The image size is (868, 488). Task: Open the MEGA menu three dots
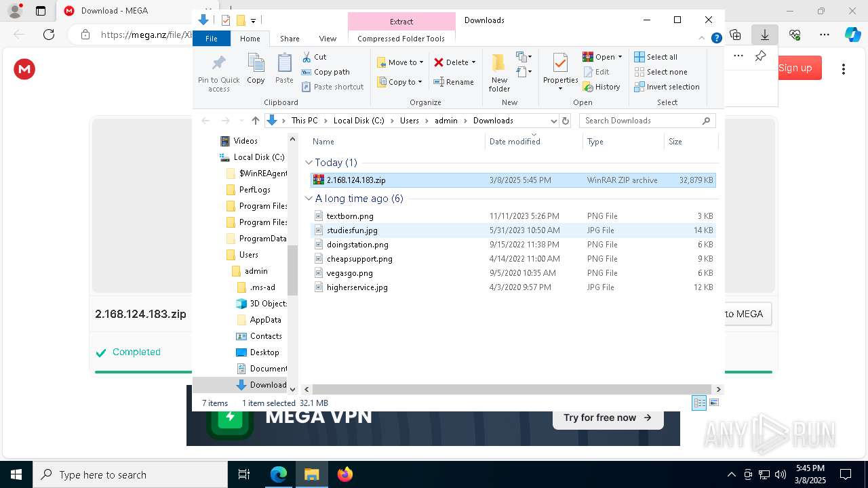[844, 69]
